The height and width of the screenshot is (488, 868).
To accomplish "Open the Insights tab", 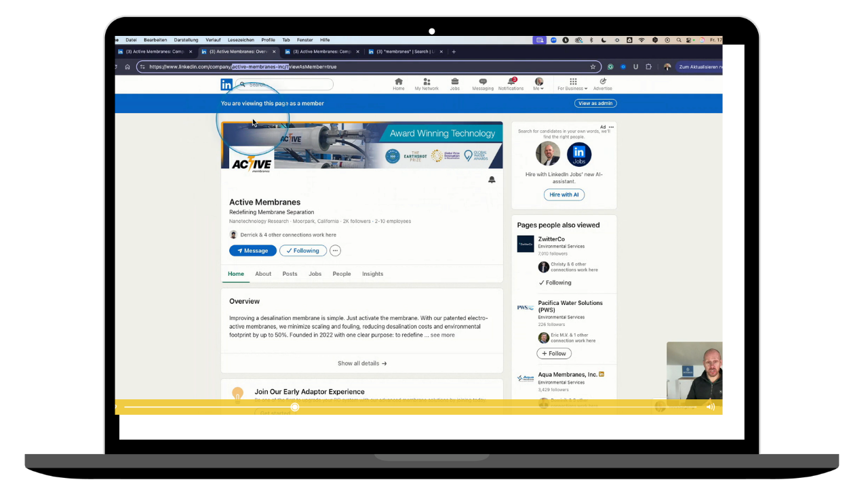I will pyautogui.click(x=373, y=274).
